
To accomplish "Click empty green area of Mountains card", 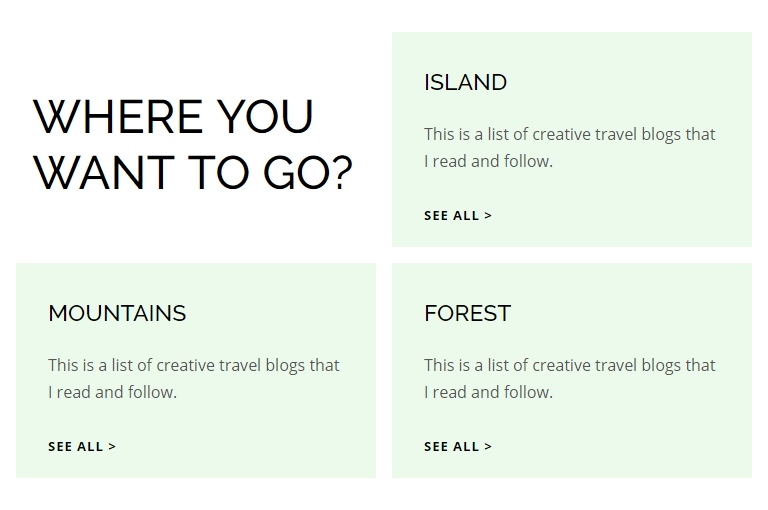I will pos(280,440).
